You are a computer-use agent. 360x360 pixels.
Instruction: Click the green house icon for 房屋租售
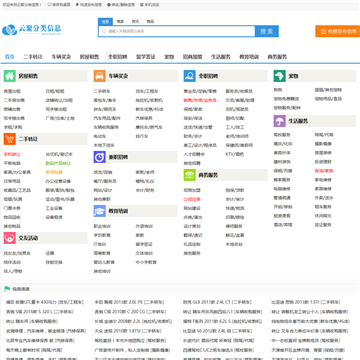[10, 76]
